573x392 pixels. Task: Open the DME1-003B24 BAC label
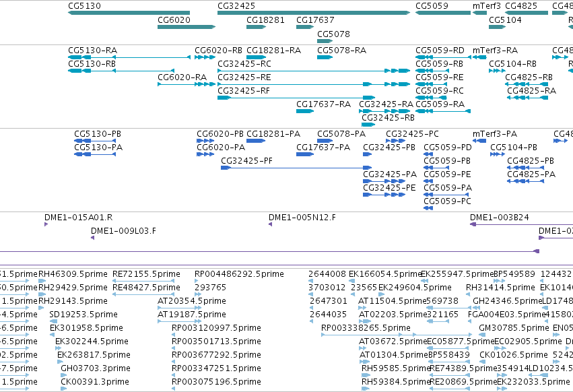(x=500, y=218)
